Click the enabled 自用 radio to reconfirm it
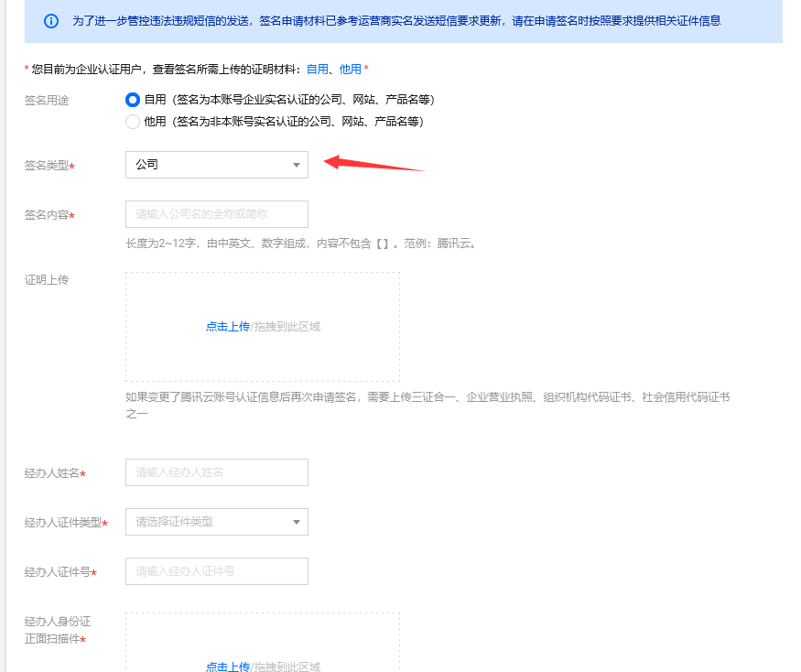The image size is (801, 672). point(131,101)
